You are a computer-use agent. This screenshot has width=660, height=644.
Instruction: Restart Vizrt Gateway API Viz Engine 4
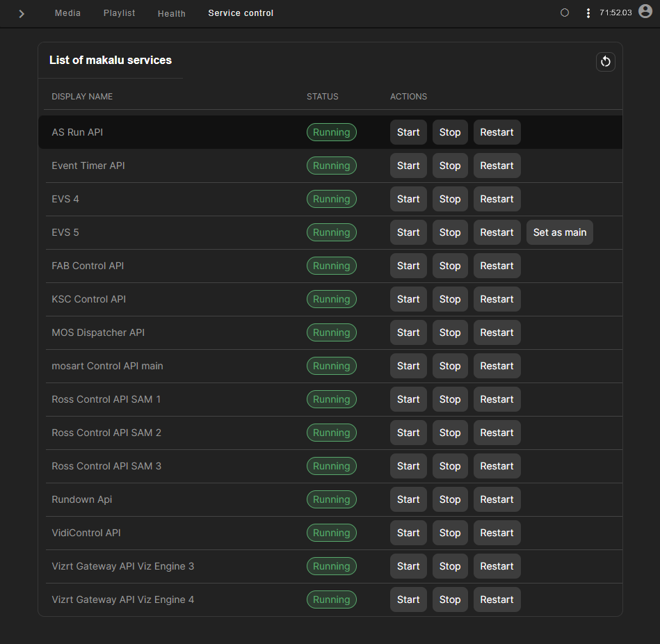point(497,599)
